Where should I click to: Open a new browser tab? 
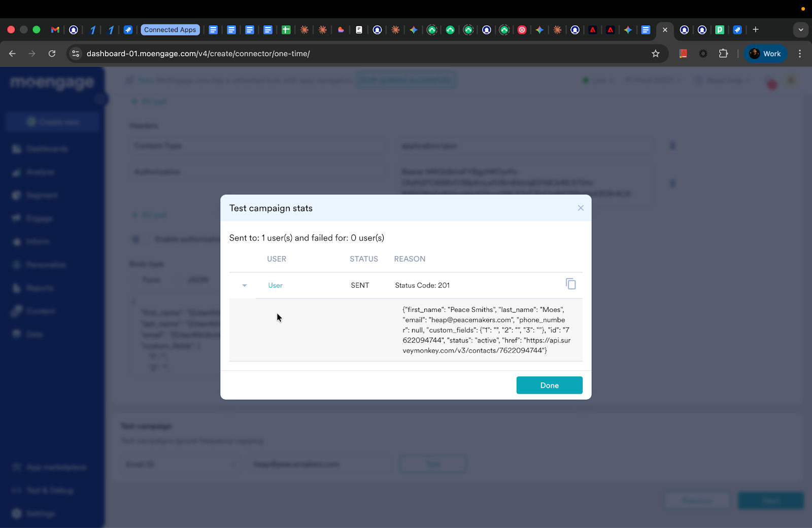[x=756, y=30]
